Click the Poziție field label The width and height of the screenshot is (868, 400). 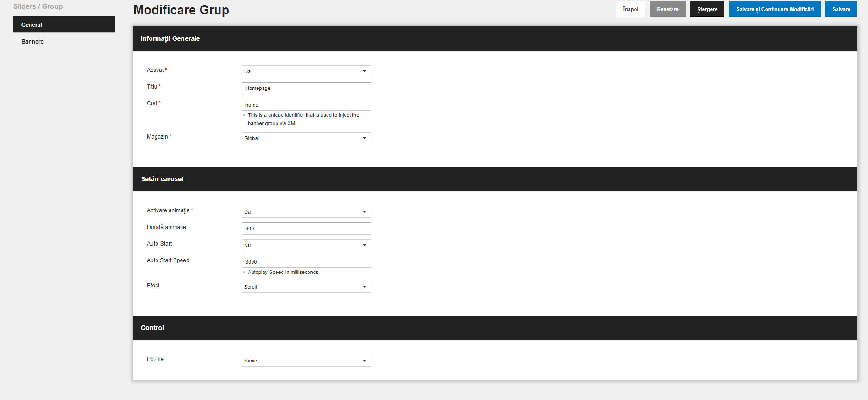coord(155,359)
